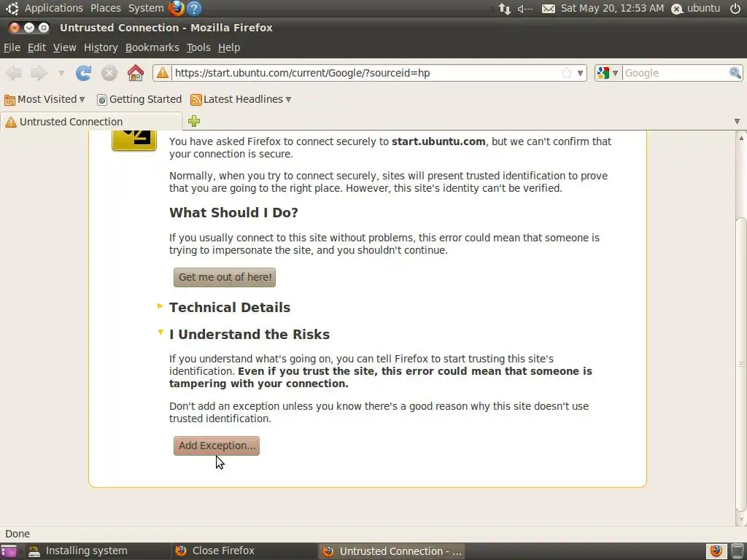Screen dimensions: 747x560
Task: Open the volume control icon
Action: click(525, 9)
